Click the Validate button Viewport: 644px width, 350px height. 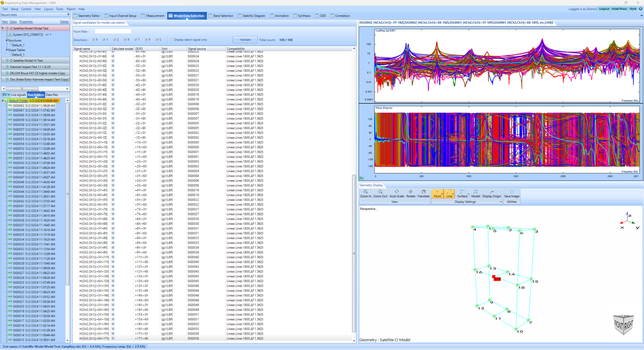[x=245, y=39]
